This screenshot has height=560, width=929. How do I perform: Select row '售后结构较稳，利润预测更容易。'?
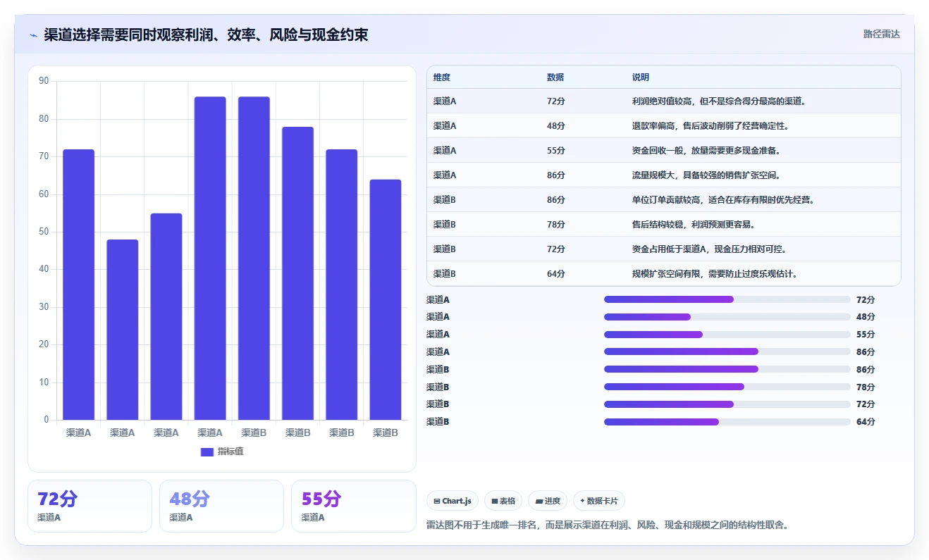click(664, 224)
